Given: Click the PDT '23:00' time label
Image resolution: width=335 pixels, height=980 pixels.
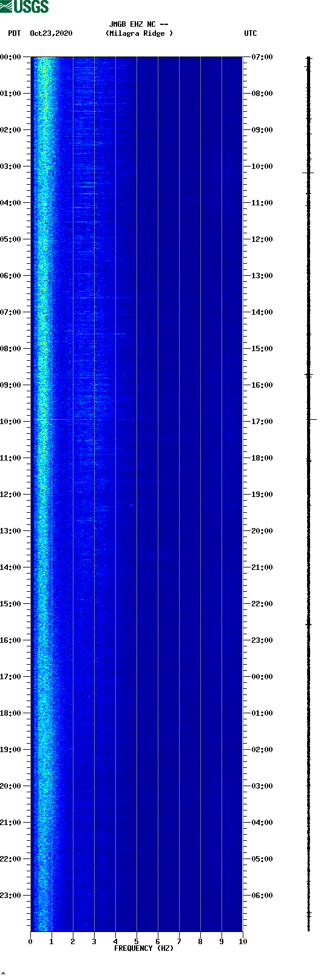Looking at the screenshot, I should (10, 896).
